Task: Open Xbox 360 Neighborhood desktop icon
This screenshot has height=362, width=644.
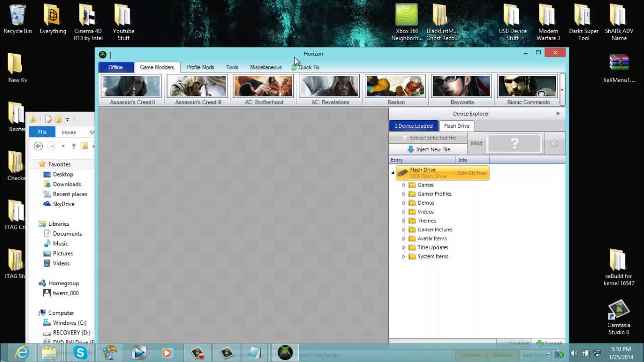Action: (407, 23)
